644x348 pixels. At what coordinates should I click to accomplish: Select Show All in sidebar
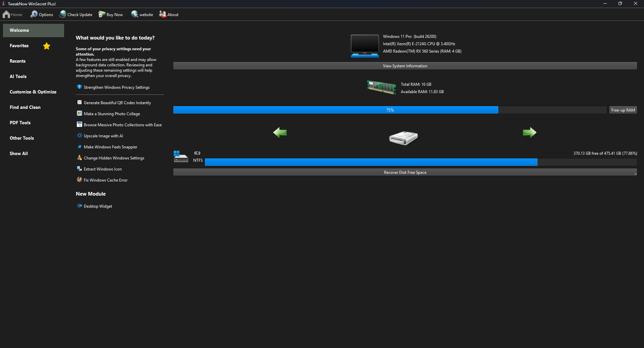pyautogui.click(x=19, y=154)
